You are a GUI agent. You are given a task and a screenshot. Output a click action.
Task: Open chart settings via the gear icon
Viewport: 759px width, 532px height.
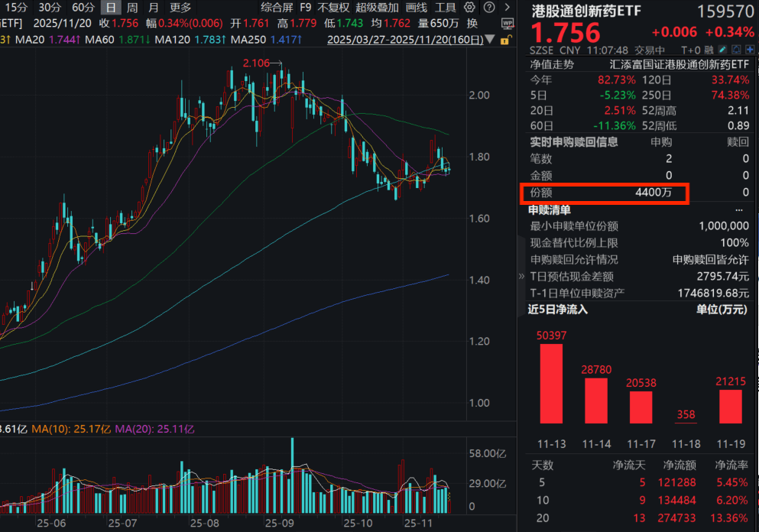tap(469, 8)
